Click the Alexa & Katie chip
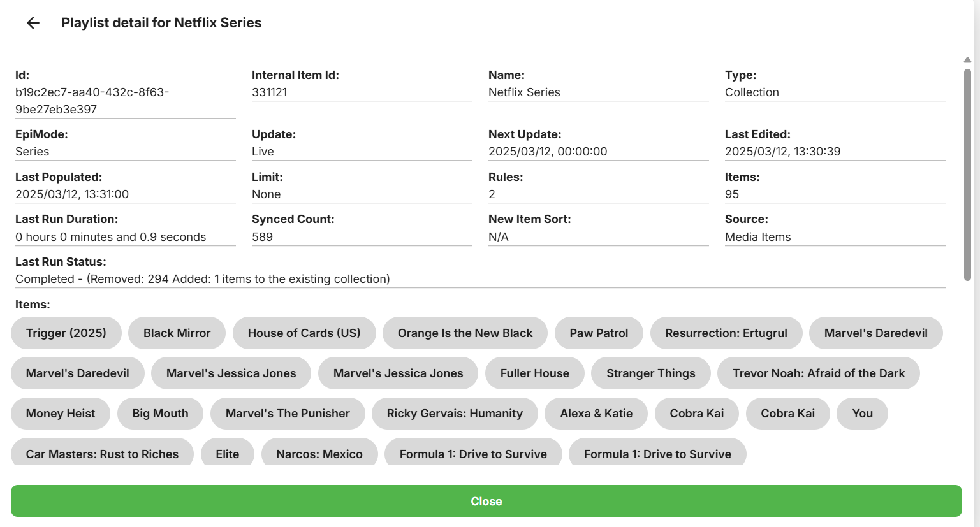Viewport: 980px width, 527px height. [596, 414]
